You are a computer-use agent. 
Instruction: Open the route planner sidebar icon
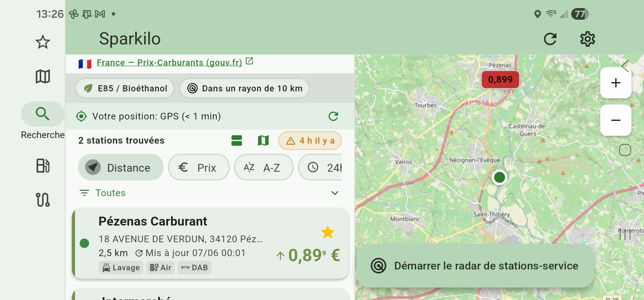point(43,200)
